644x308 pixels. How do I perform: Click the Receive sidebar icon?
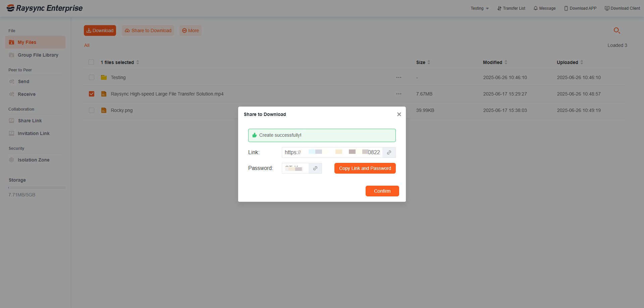(x=11, y=94)
